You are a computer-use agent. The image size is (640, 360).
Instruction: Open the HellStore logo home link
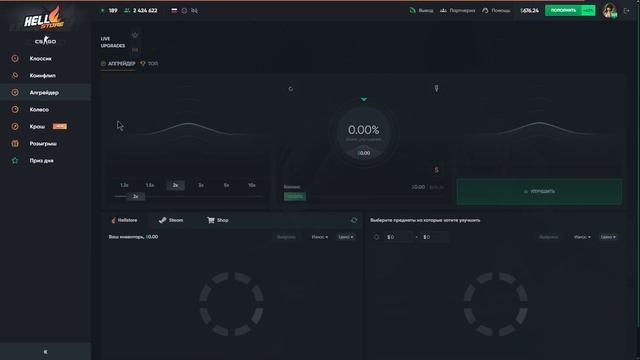pyautogui.click(x=44, y=18)
